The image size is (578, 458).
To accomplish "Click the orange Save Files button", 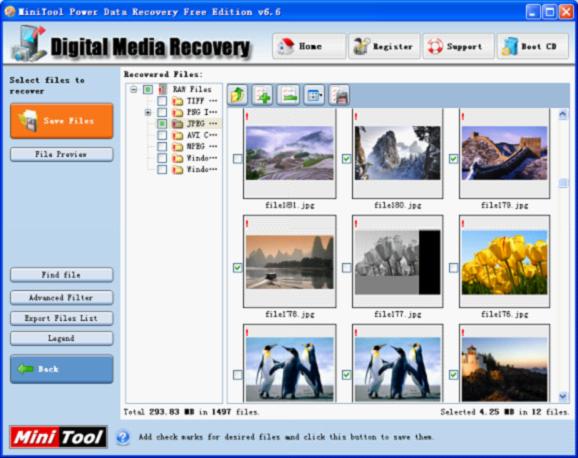I will click(x=62, y=121).
